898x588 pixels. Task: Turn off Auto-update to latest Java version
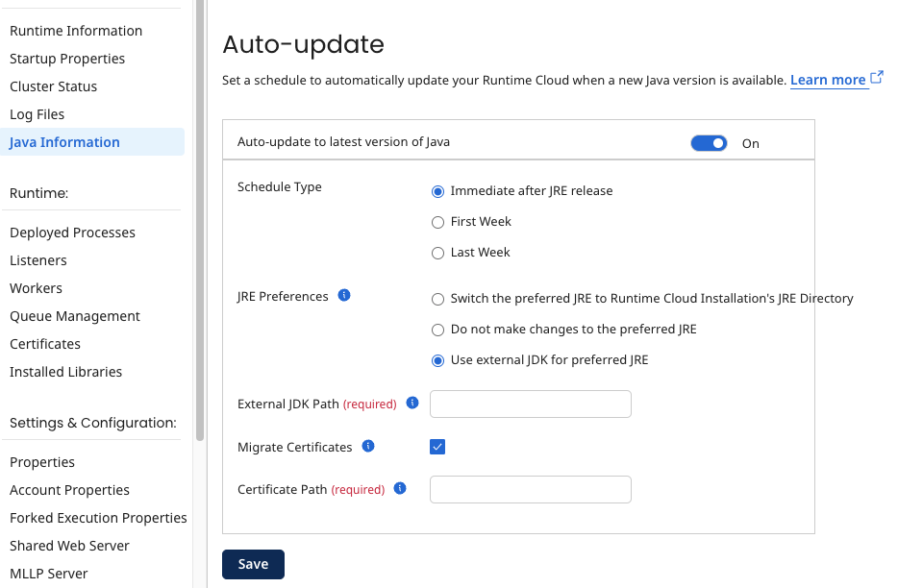coord(709,142)
